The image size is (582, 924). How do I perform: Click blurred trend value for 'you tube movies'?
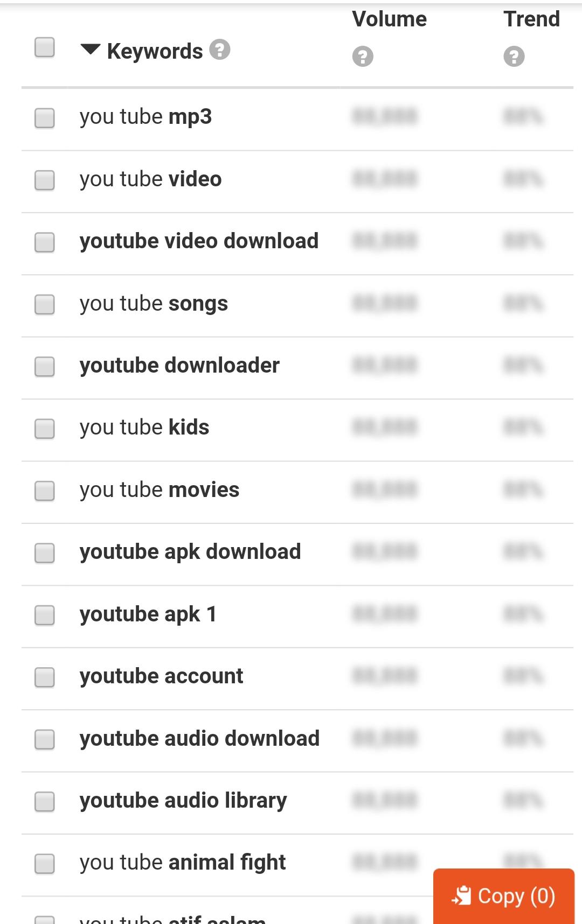[523, 489]
